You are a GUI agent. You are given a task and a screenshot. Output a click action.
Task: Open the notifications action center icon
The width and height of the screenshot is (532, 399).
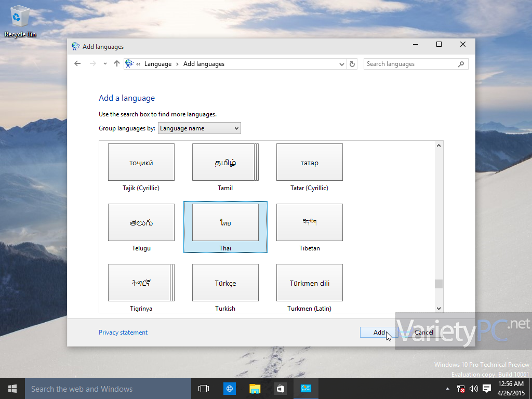click(487, 389)
